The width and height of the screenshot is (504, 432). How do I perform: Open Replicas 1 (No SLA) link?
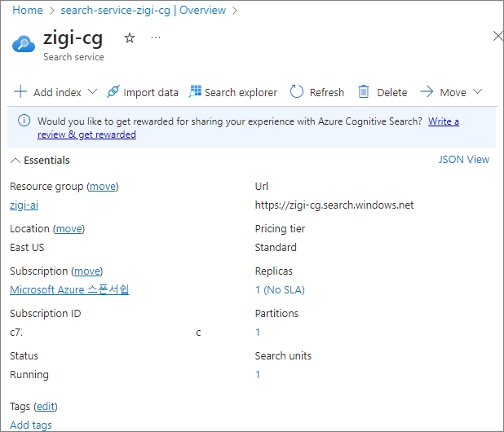[280, 289]
